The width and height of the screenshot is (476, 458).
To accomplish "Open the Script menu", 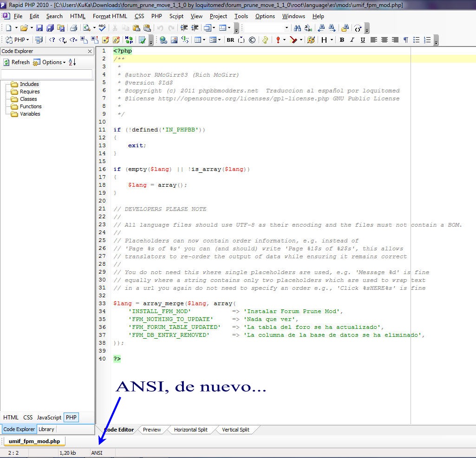I will click(176, 16).
